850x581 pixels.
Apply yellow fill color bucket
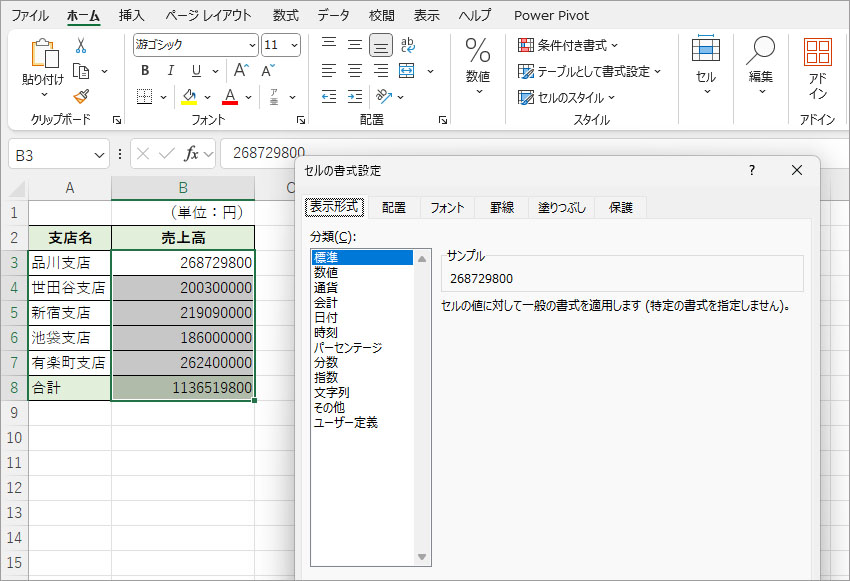(x=189, y=97)
